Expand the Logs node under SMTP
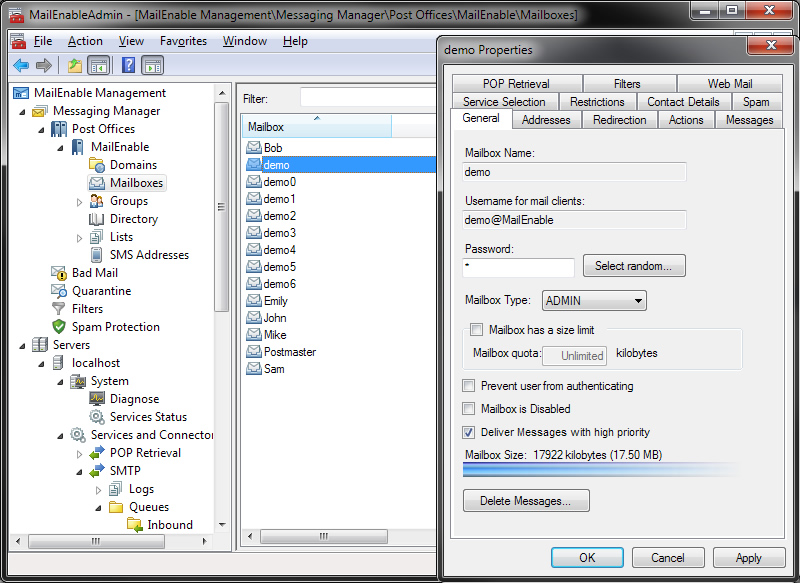 click(x=99, y=489)
